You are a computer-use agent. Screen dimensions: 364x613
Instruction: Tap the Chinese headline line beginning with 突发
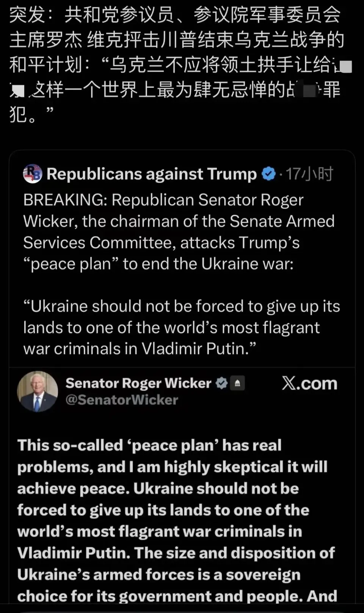coord(175,15)
